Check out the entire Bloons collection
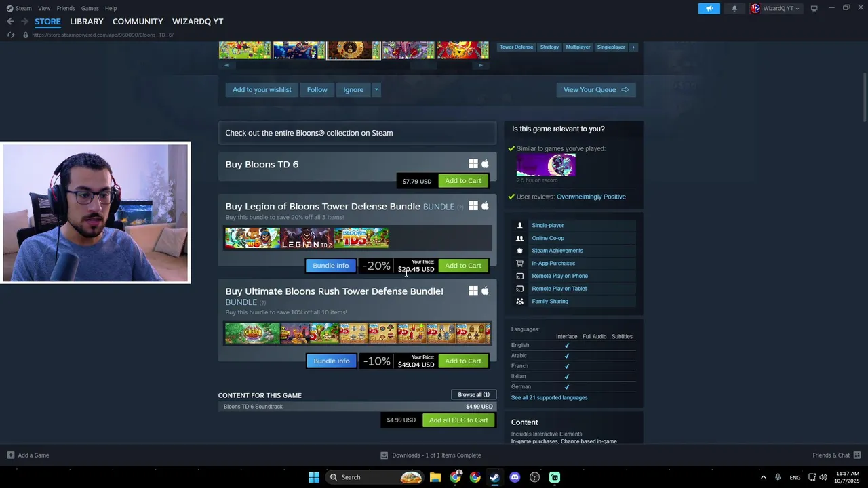Screen dimensions: 868x488 [x=357, y=133]
